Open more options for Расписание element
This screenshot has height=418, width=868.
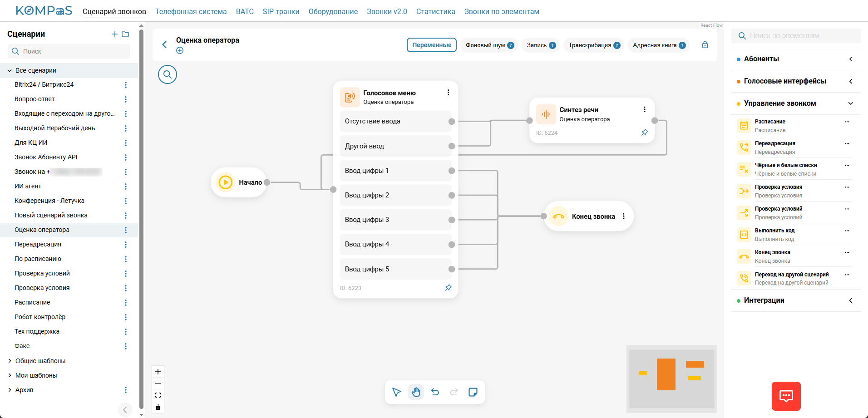tap(847, 122)
